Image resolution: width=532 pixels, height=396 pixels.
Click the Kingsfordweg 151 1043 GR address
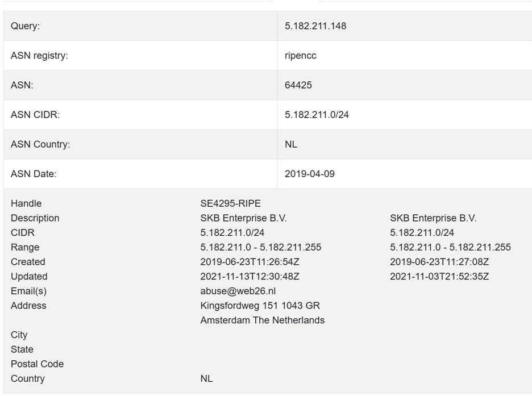pos(260,306)
